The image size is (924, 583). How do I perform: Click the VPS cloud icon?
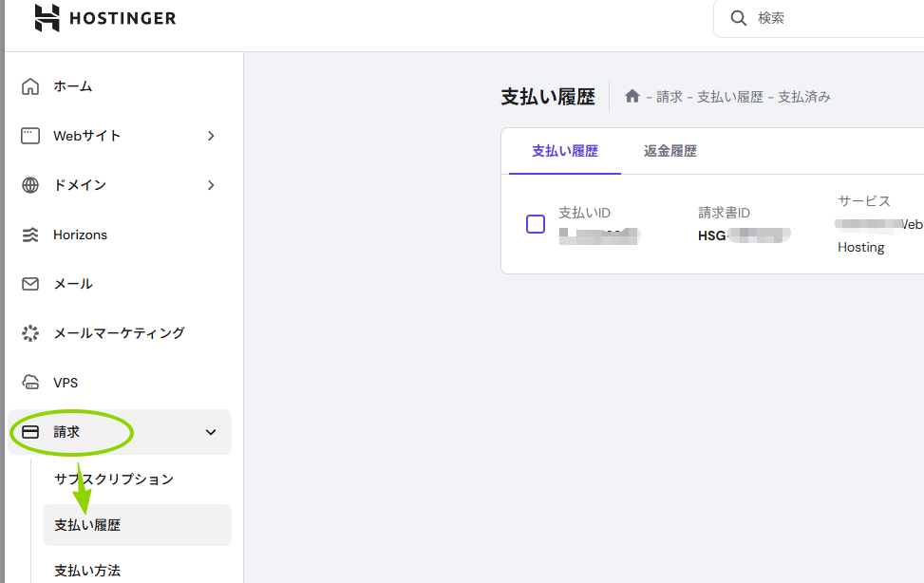point(31,382)
